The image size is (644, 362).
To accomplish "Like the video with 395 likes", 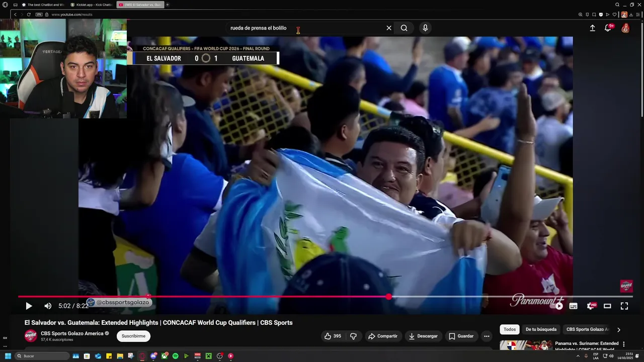I will tap(333, 336).
